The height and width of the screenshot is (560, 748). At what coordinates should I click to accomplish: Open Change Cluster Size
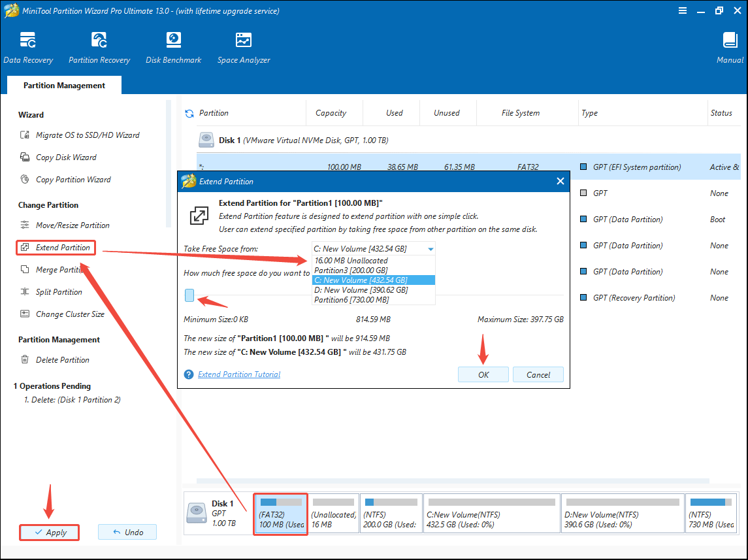click(x=69, y=314)
